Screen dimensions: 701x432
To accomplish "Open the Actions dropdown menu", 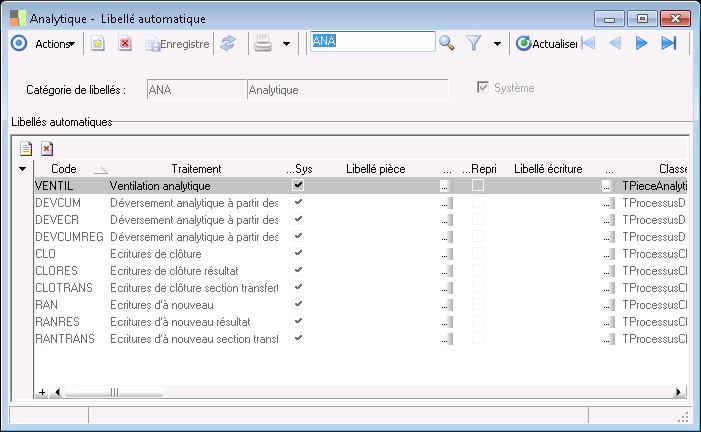I will [54, 43].
